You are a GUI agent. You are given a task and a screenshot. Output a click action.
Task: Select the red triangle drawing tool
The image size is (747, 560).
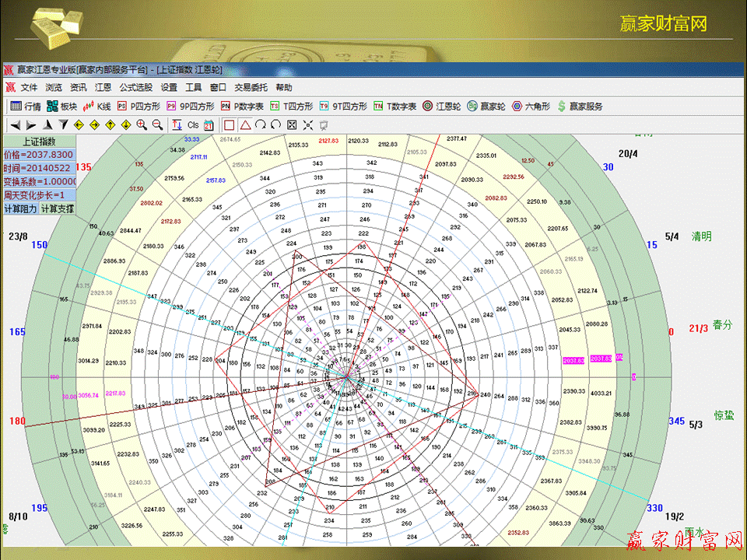pos(244,125)
